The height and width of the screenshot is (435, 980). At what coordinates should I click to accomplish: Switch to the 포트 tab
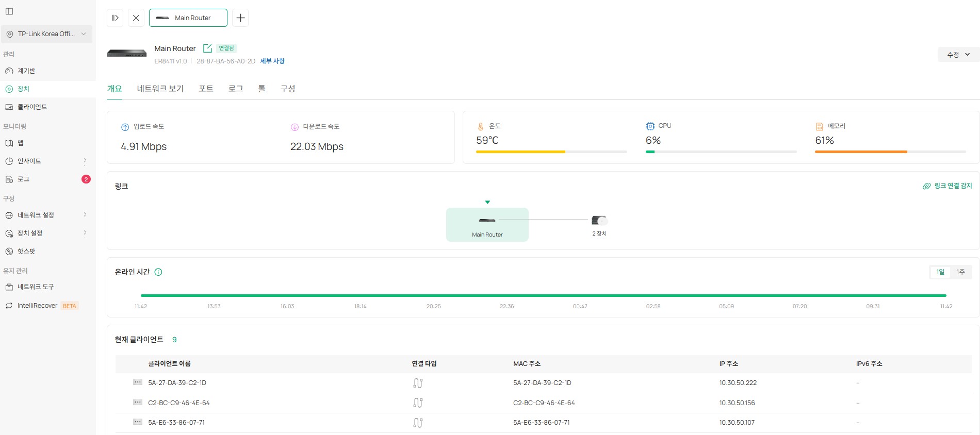pyautogui.click(x=206, y=89)
